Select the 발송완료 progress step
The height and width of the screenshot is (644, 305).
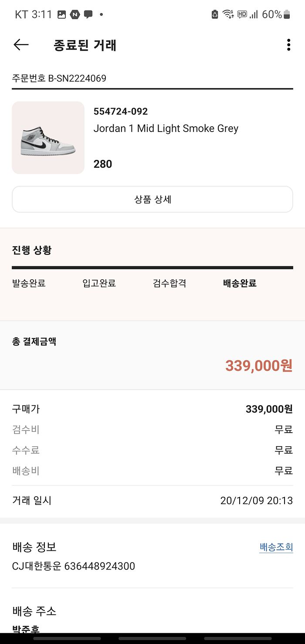tap(29, 283)
